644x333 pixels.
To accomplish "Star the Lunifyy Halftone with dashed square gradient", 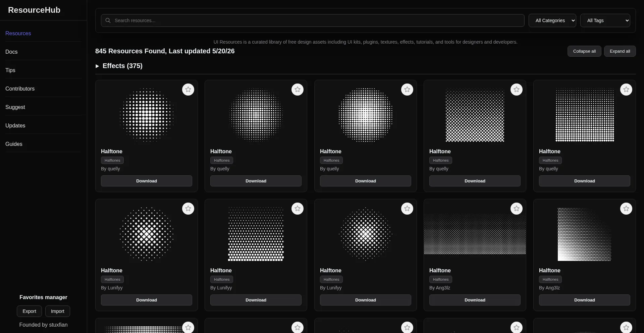I will click(298, 209).
